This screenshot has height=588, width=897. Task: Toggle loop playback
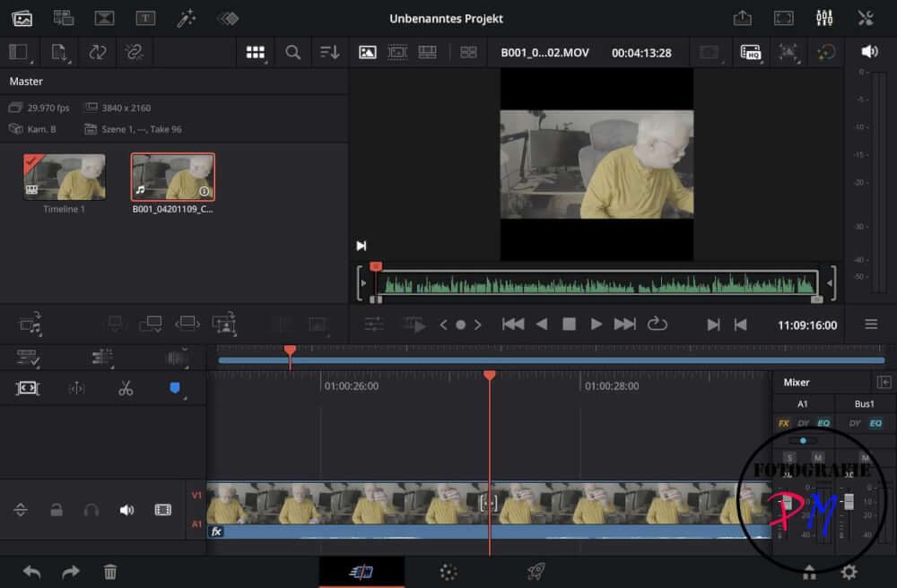coord(658,324)
